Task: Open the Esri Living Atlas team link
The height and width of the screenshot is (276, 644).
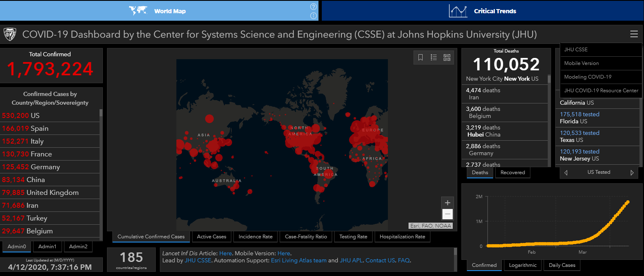Action: pos(299,260)
